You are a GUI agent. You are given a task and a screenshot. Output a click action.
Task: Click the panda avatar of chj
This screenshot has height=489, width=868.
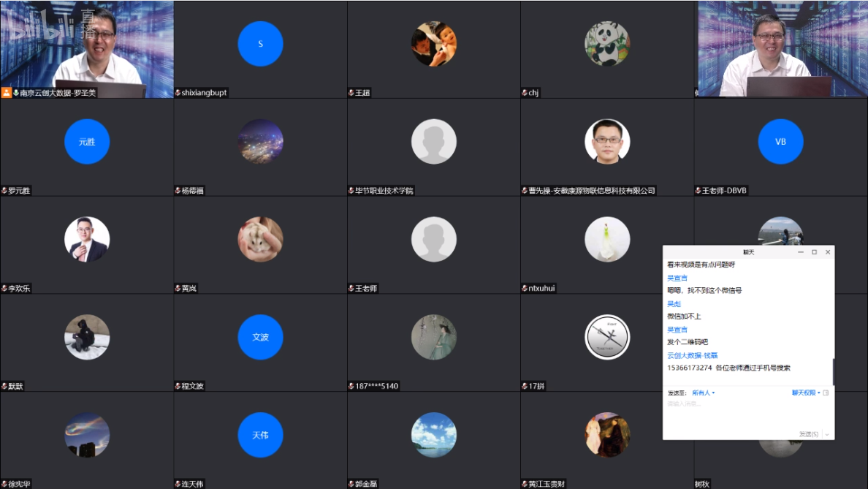(606, 44)
